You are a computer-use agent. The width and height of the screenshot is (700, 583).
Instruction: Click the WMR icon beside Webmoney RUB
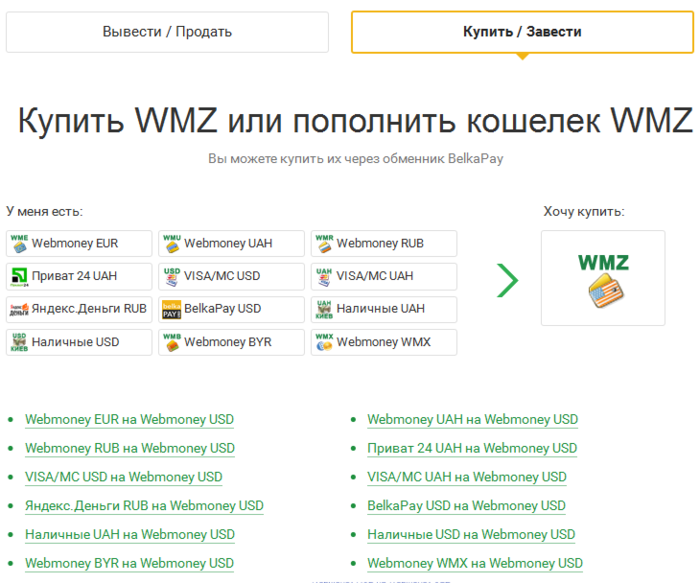325,243
